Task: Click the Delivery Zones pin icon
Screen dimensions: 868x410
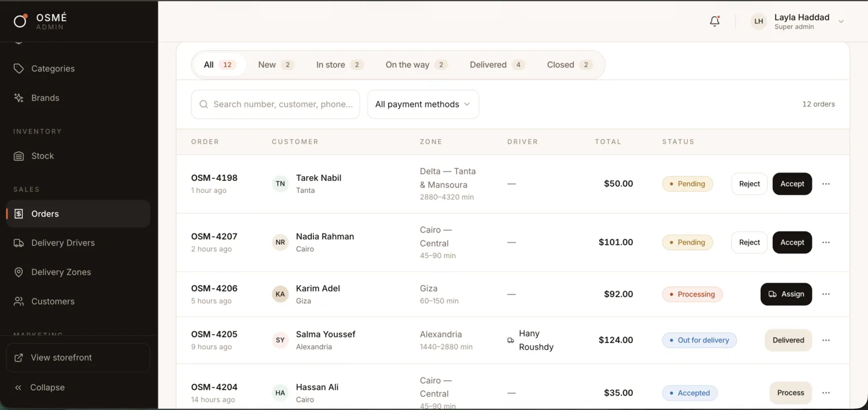Action: tap(19, 273)
